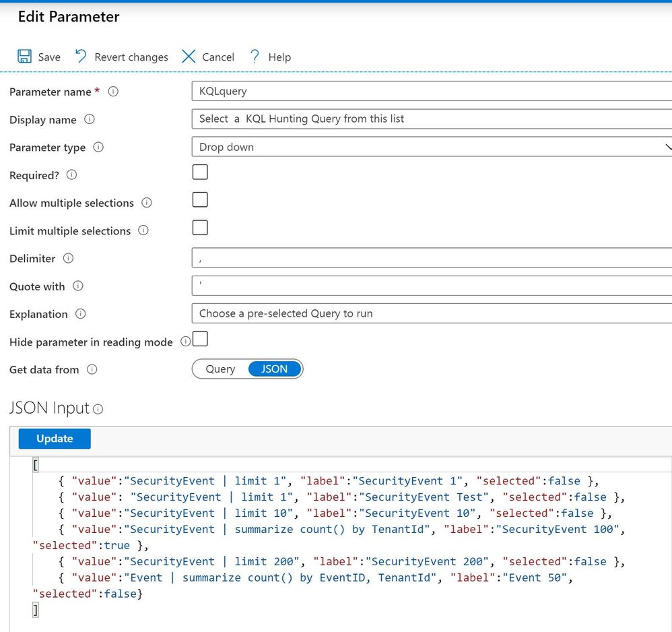Click the Get data from info icon
This screenshot has width=672, height=632.
click(x=92, y=369)
